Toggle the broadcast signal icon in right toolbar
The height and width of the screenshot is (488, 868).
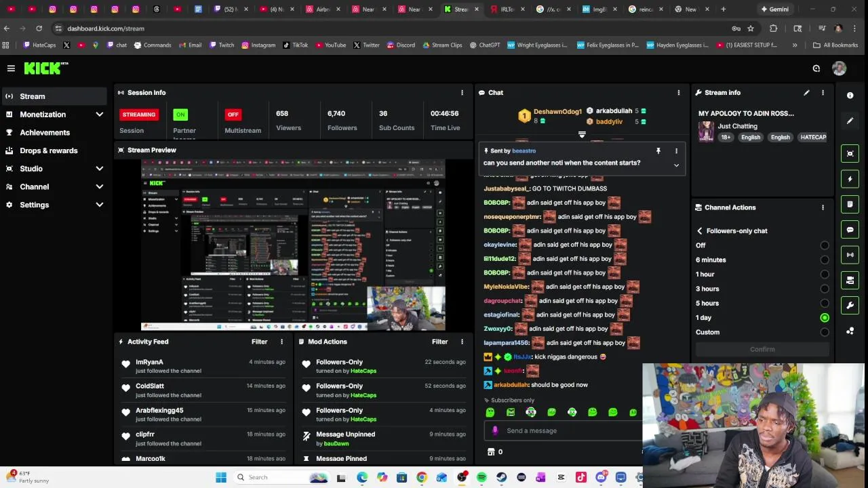click(850, 255)
